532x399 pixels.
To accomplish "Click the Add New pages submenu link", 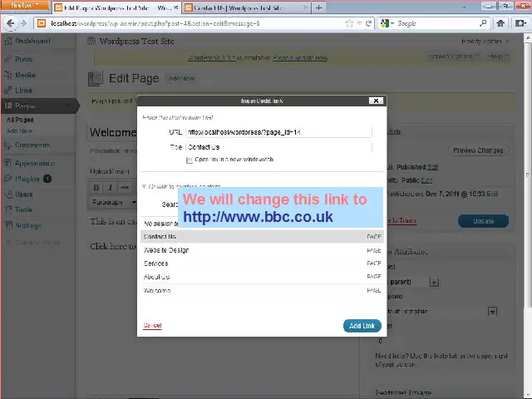I will (19, 131).
